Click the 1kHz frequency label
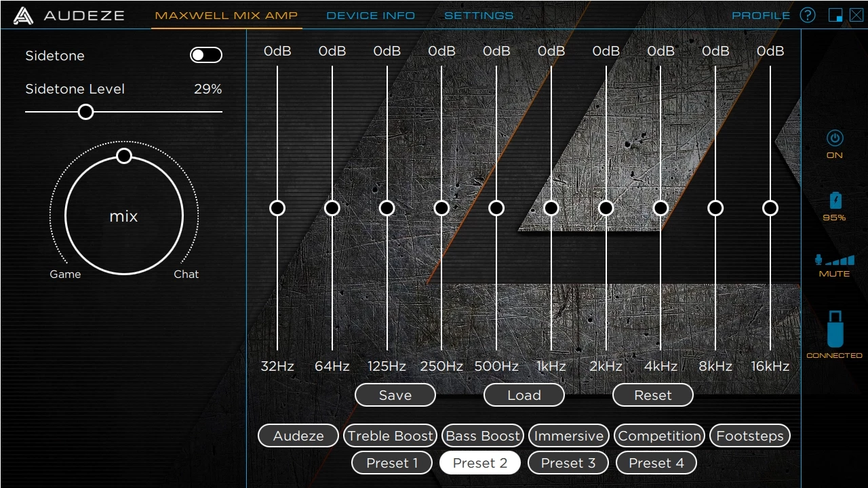Viewport: 868px width, 488px height. tap(551, 366)
